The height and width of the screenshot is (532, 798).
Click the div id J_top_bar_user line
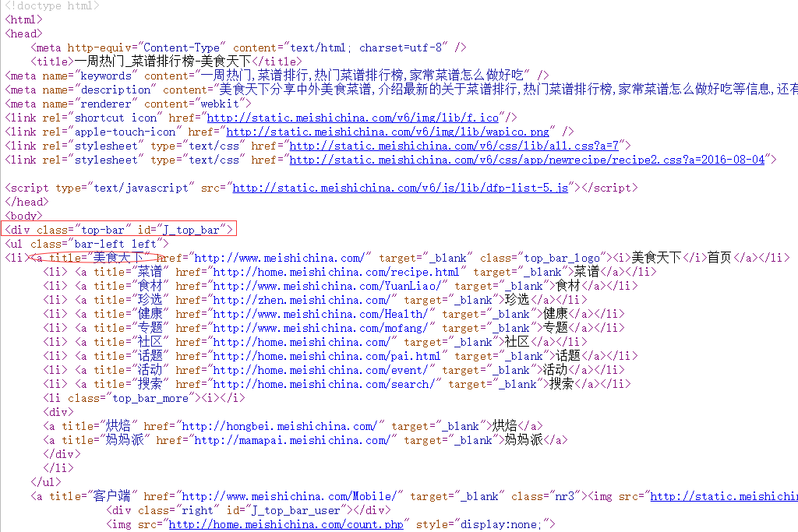249,510
